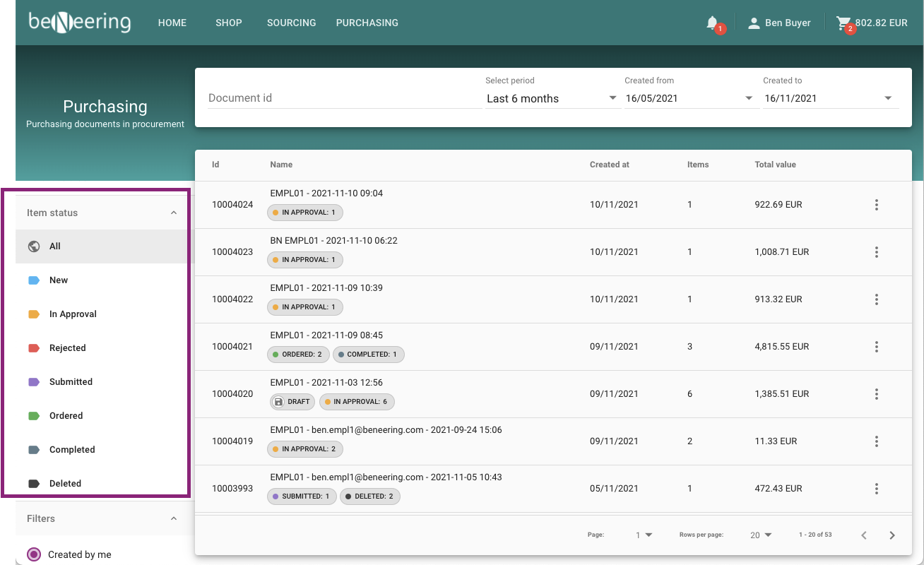Screen dimensions: 924x565
Task: Filter by In Approval status
Action: click(72, 314)
